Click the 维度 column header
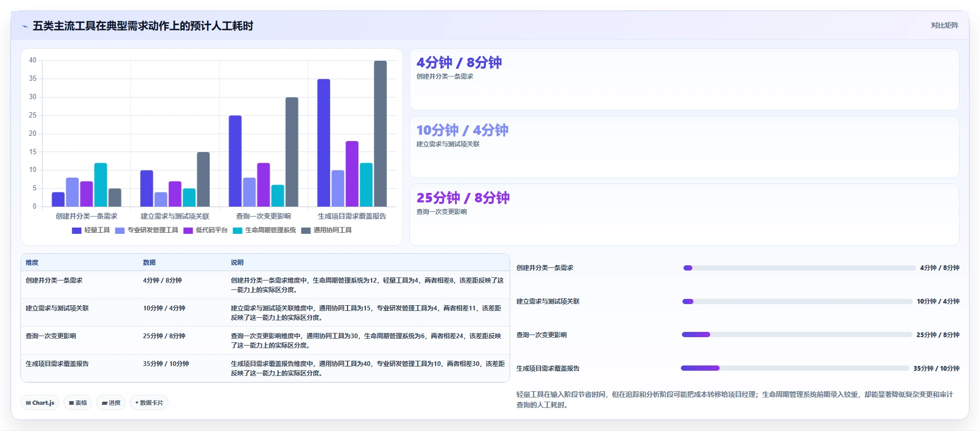Screen dimensions: 980x431 (32, 263)
